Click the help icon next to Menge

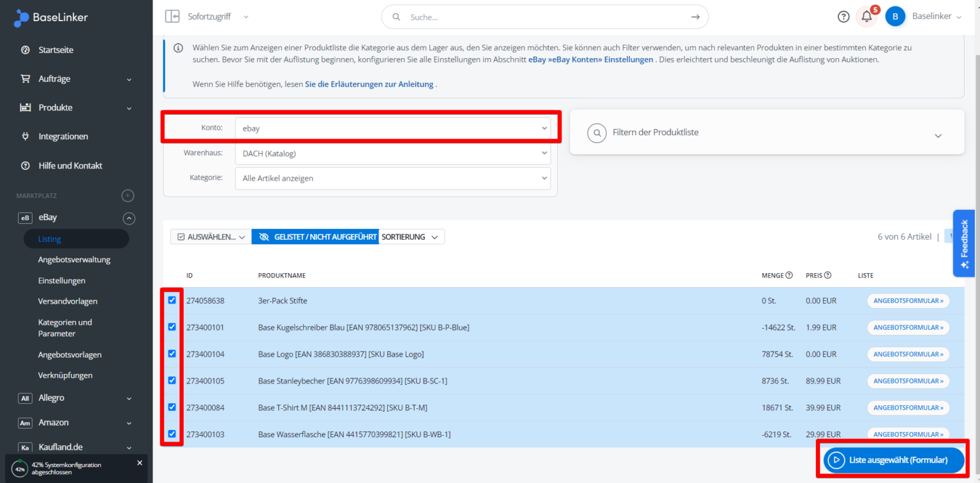[x=789, y=276]
